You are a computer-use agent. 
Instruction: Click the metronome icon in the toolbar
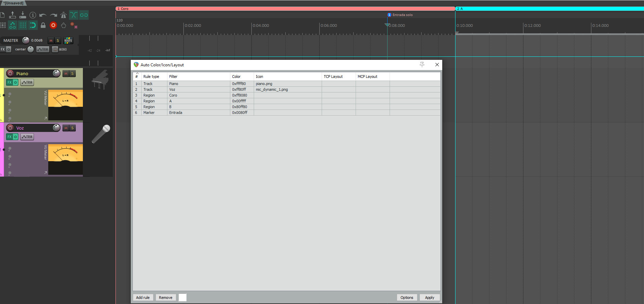pyautogui.click(x=63, y=15)
